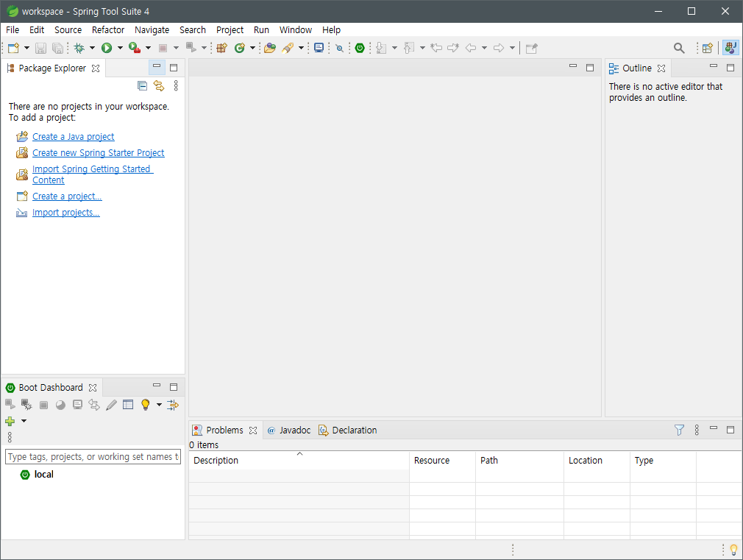Maximize the Outline view

tap(730, 68)
